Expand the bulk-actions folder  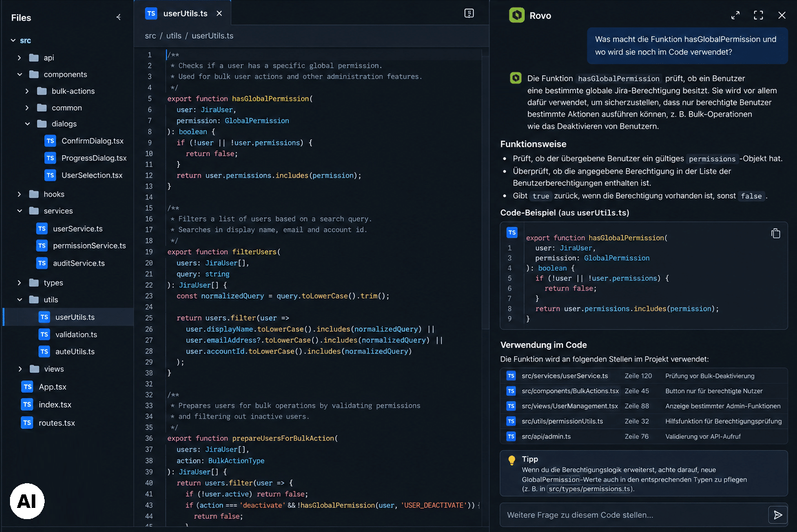pos(27,91)
